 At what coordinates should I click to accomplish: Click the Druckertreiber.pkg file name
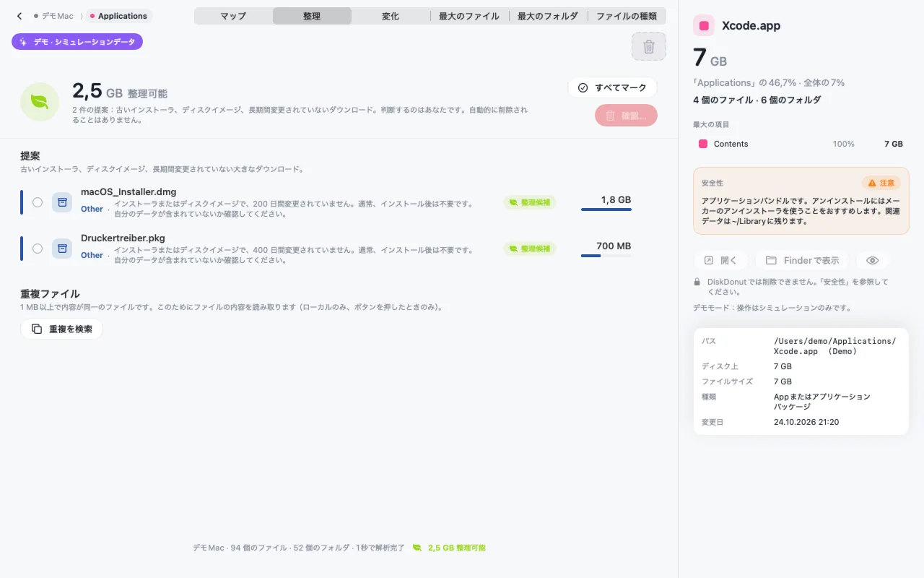point(123,238)
